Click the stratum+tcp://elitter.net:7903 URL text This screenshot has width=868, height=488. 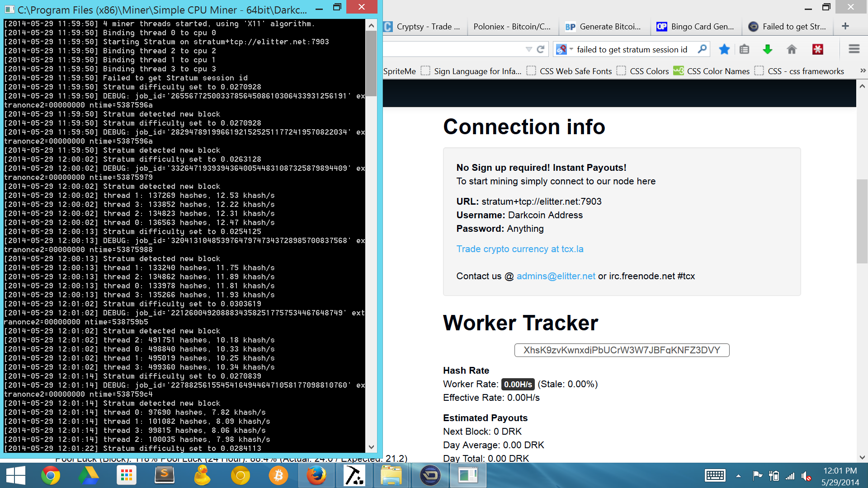541,202
